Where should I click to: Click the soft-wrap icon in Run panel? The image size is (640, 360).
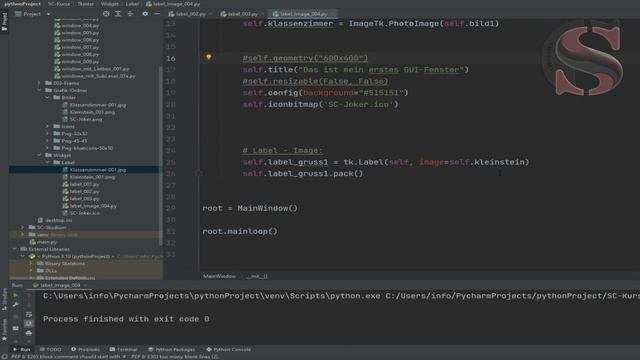click(x=29, y=314)
